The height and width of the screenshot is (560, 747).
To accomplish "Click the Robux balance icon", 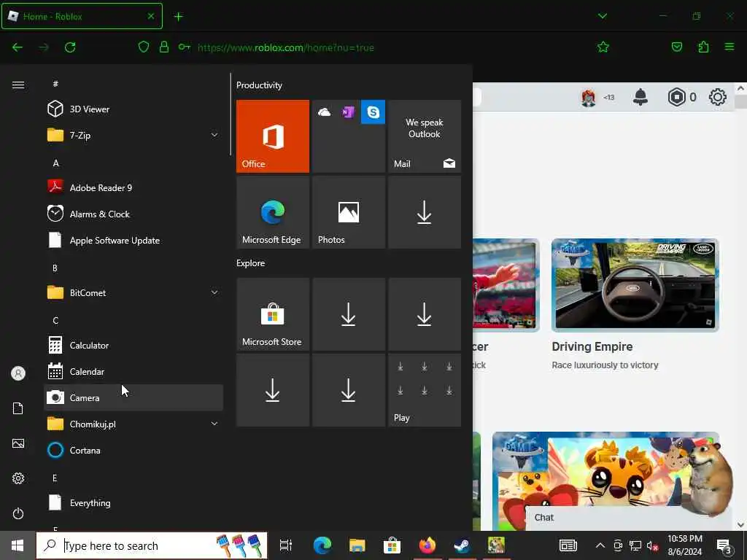I will click(x=676, y=97).
